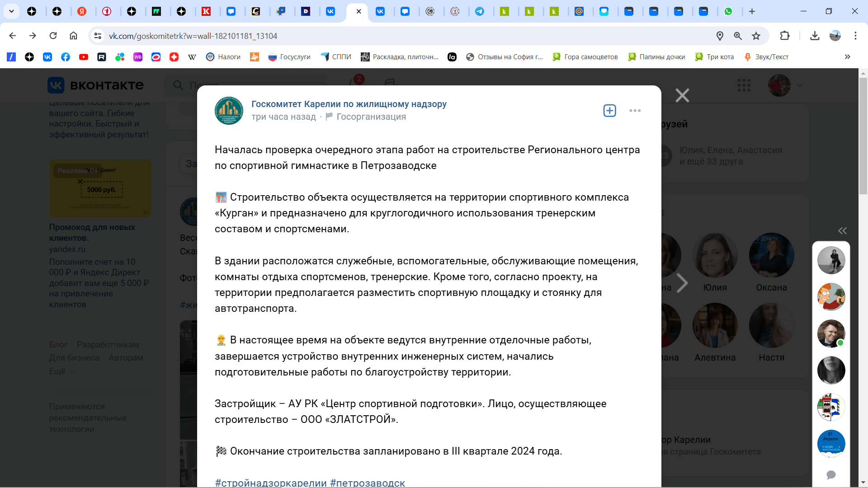Subscribe to Госкомитет with plus icon
868x488 pixels.
pyautogui.click(x=609, y=111)
